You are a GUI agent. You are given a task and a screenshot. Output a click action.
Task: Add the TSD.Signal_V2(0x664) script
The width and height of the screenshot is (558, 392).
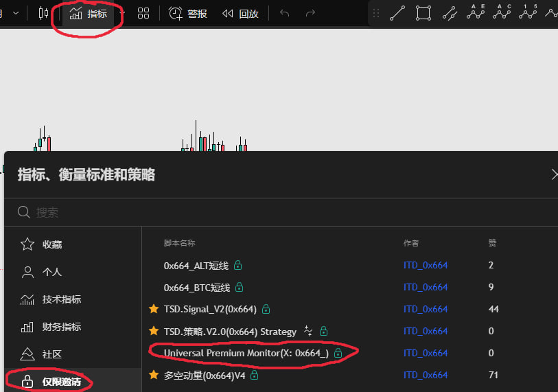click(x=210, y=309)
